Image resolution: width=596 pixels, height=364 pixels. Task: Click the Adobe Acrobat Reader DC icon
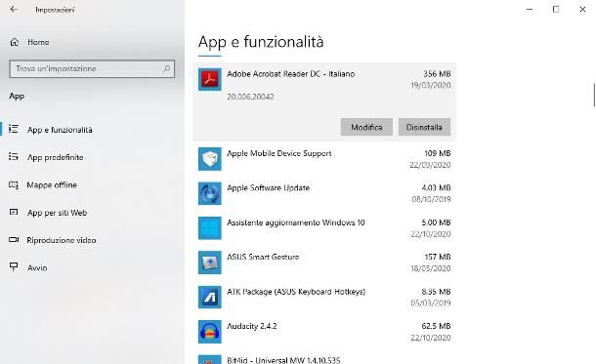[x=210, y=79]
